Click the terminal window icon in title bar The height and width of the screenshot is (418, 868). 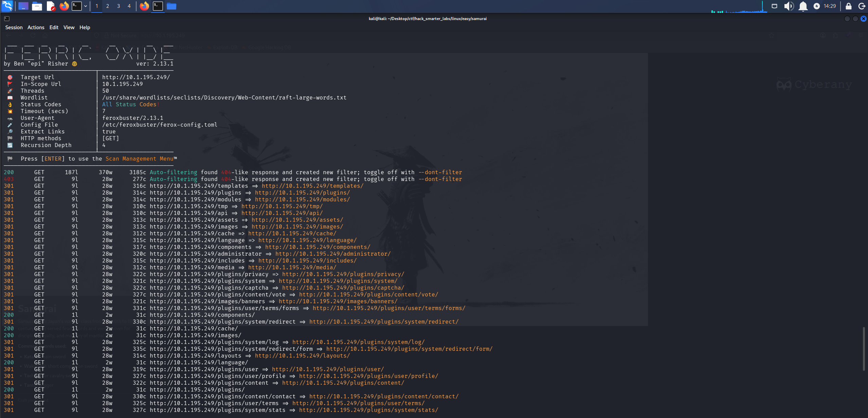[7, 19]
